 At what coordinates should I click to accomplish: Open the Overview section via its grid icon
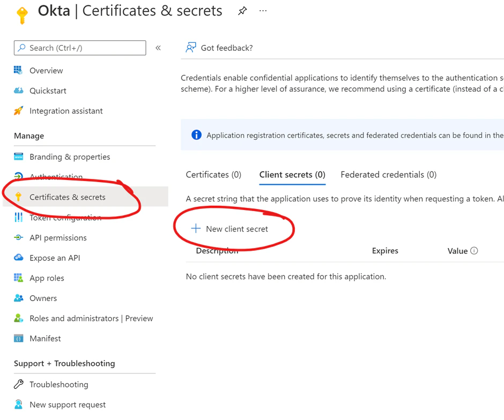point(18,70)
